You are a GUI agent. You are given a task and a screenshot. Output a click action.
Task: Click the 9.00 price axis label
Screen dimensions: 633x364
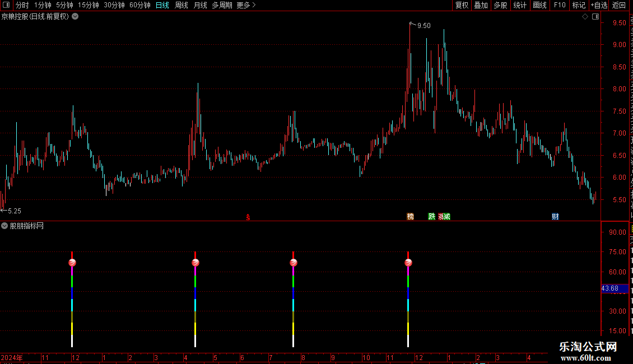click(619, 45)
